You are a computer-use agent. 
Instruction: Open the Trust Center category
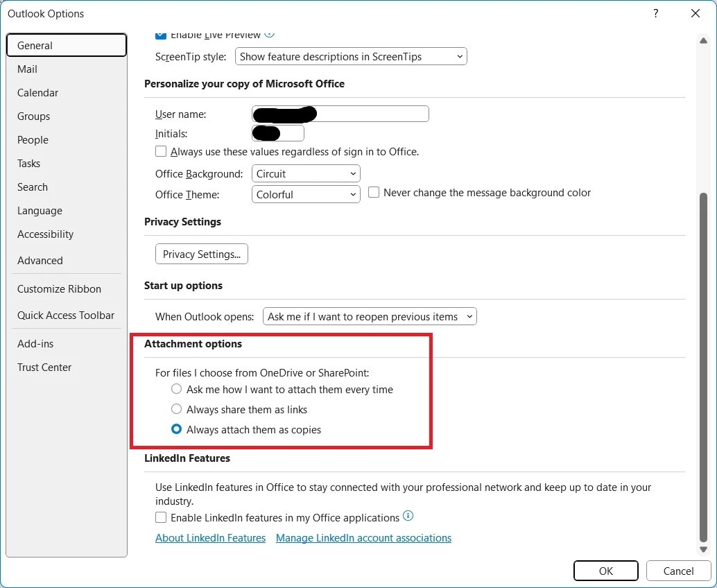tap(67, 367)
